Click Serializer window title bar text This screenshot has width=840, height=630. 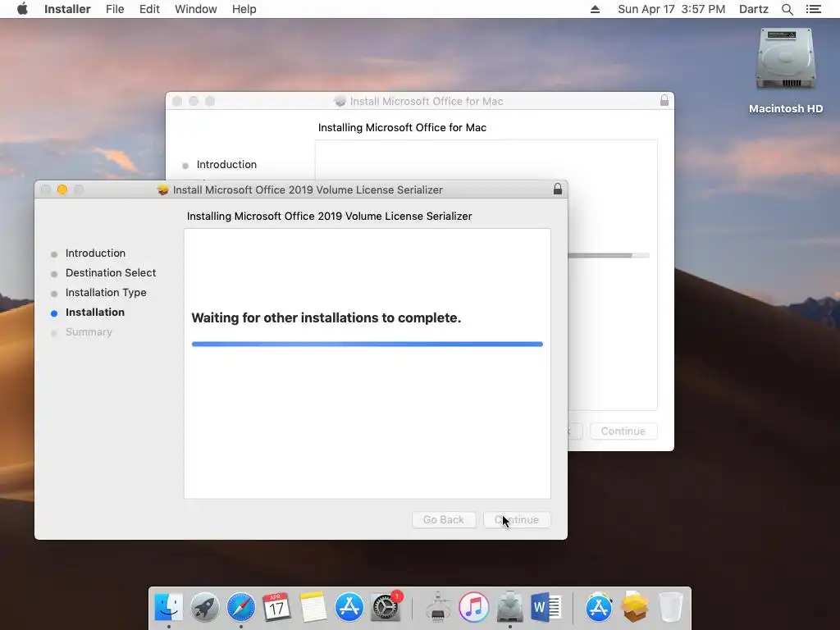[308, 189]
